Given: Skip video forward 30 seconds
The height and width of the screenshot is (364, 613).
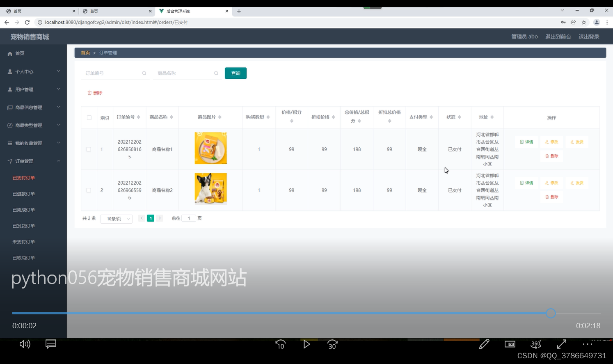Looking at the screenshot, I should tap(332, 344).
